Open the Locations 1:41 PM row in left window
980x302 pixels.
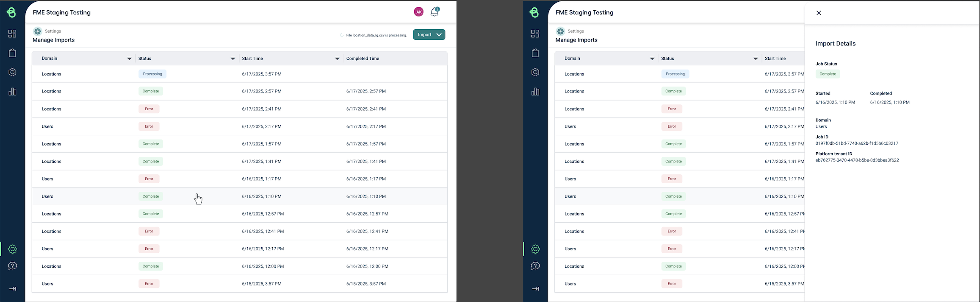[239, 161]
